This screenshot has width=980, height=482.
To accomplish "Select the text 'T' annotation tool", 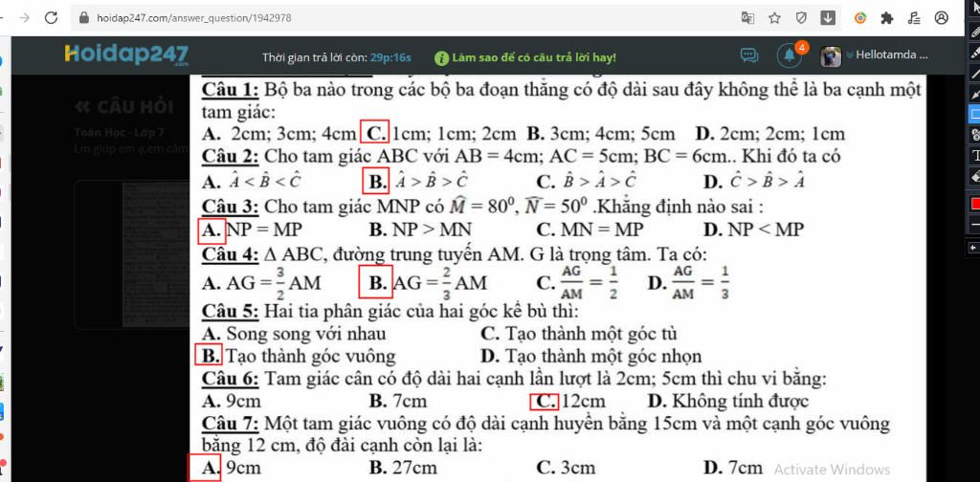I will [x=975, y=154].
